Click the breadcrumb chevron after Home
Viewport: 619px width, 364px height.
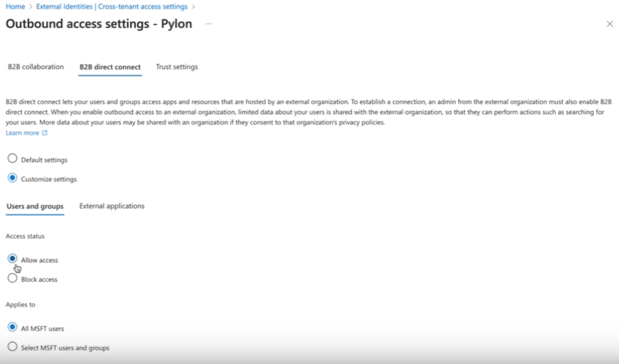coord(30,7)
